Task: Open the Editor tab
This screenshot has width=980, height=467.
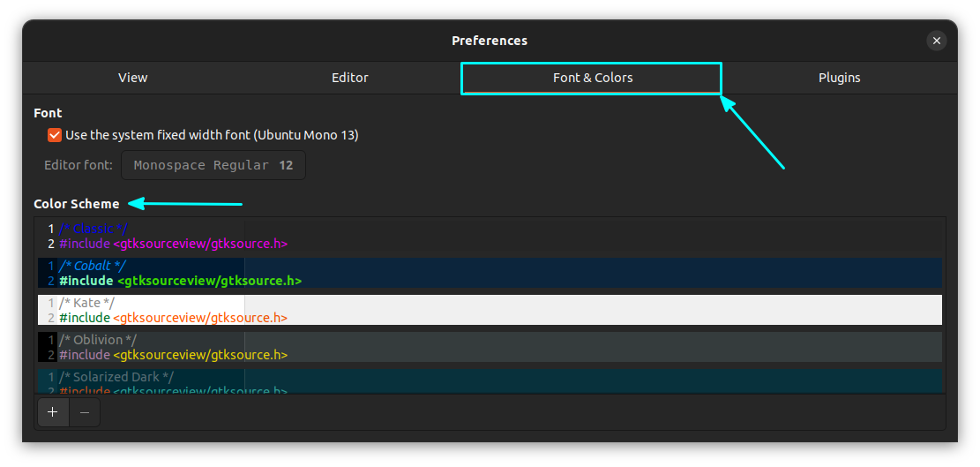Action: click(x=349, y=78)
